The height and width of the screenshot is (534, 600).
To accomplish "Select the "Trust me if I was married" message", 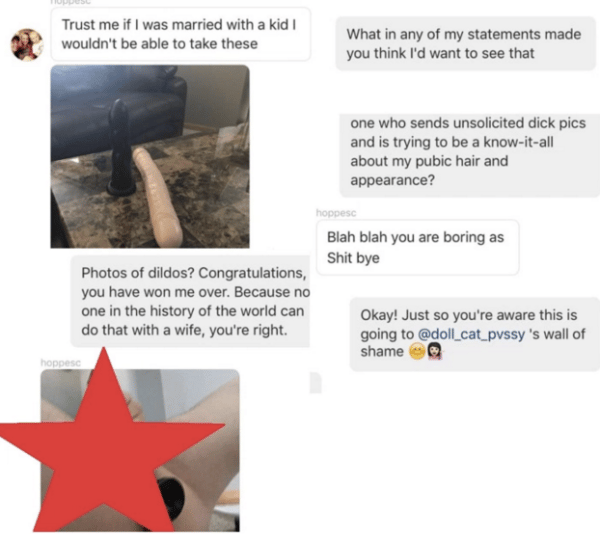I will pos(181,34).
